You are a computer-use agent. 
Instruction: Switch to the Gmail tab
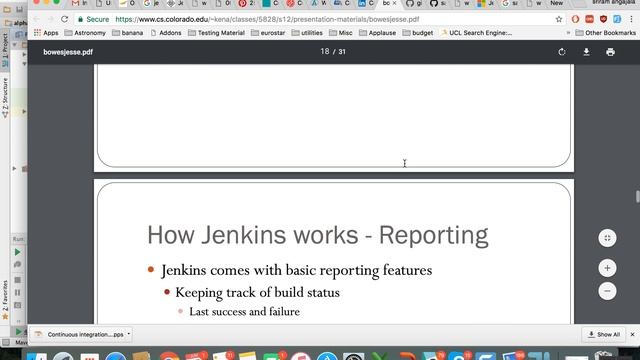(80, 3)
